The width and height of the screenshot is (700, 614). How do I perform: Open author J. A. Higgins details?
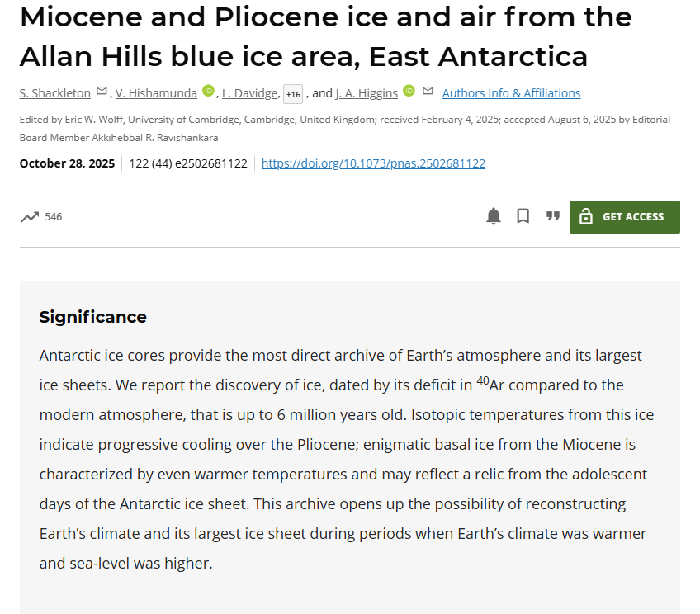click(367, 93)
